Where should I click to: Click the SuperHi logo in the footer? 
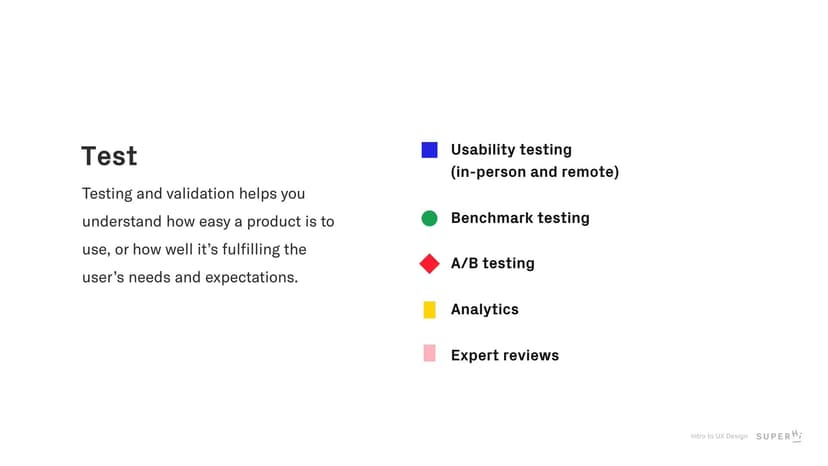tap(779, 436)
